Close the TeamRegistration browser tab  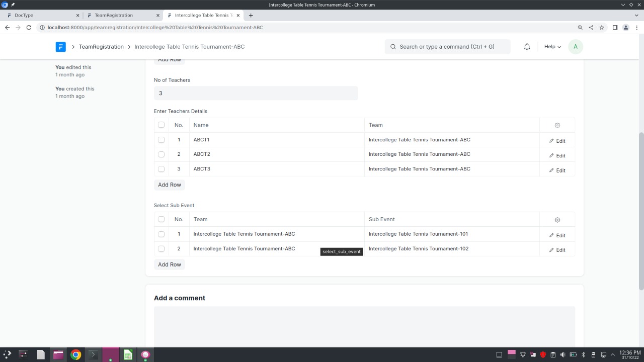(x=158, y=15)
